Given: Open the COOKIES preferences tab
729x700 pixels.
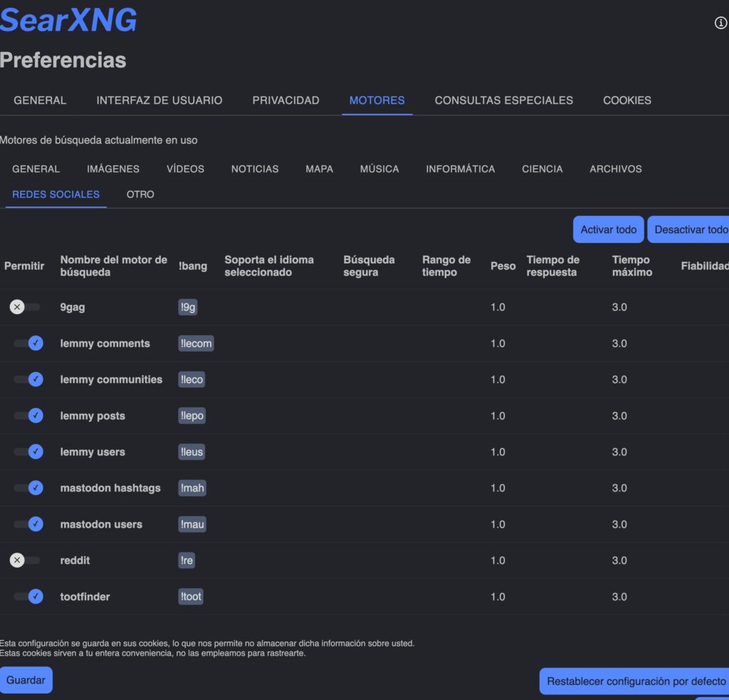Looking at the screenshot, I should [x=626, y=100].
